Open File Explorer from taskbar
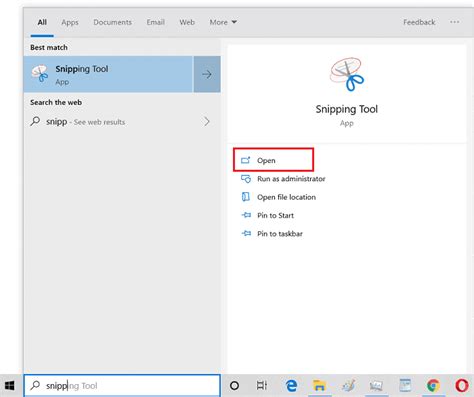The height and width of the screenshot is (397, 474). click(x=319, y=386)
